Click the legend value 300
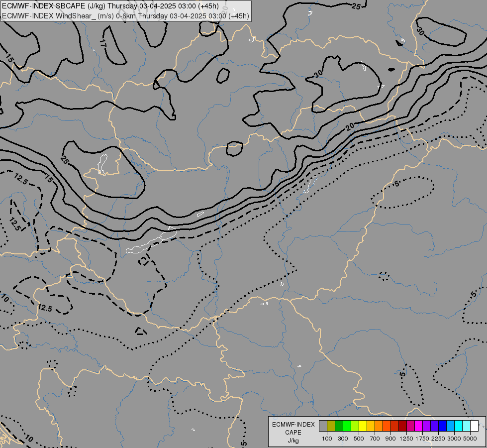Screen dimensions: 487x448 [x=343, y=439]
